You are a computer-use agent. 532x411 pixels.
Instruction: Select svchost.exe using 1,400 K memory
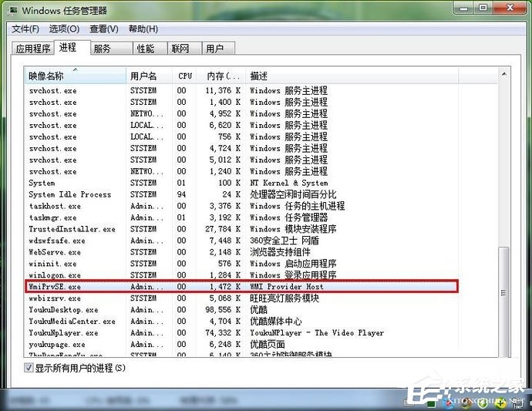241,102
